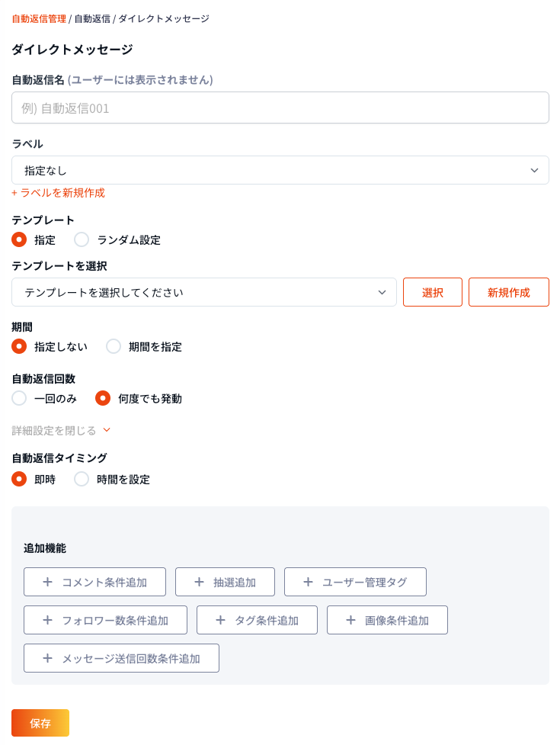The height and width of the screenshot is (745, 560).
Task: Click plus icon on フォロワー数条件追加
Action: tap(47, 620)
